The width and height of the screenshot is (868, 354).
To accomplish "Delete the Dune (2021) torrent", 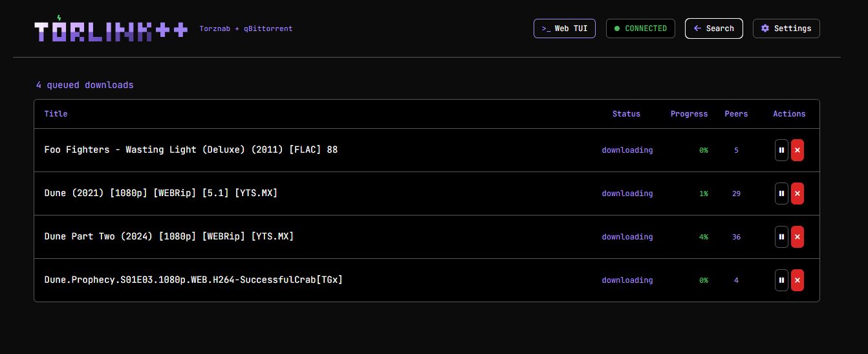I will [x=797, y=194].
